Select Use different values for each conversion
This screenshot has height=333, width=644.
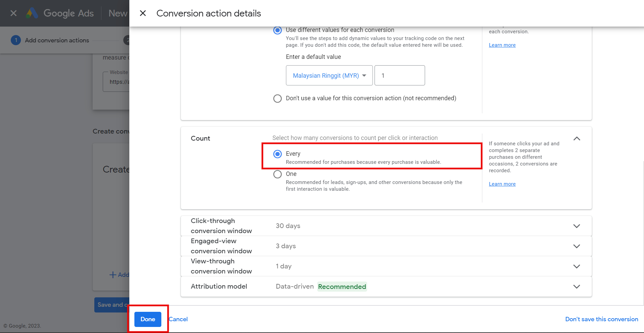click(278, 30)
